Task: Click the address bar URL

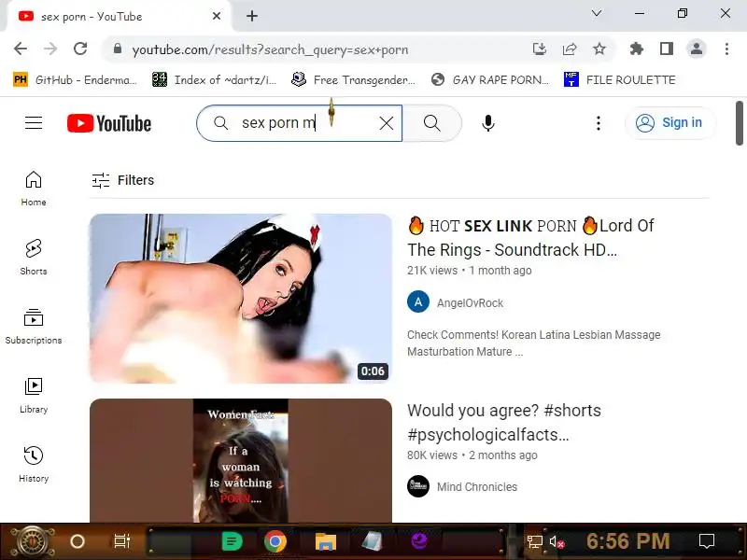Action: click(270, 49)
